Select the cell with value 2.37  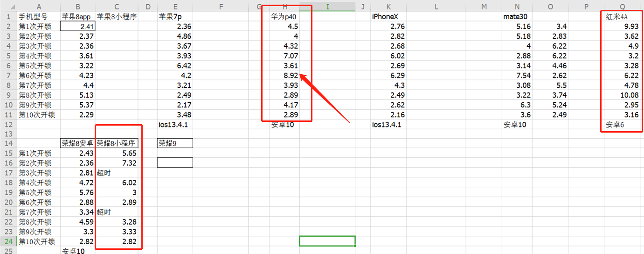tap(78, 36)
